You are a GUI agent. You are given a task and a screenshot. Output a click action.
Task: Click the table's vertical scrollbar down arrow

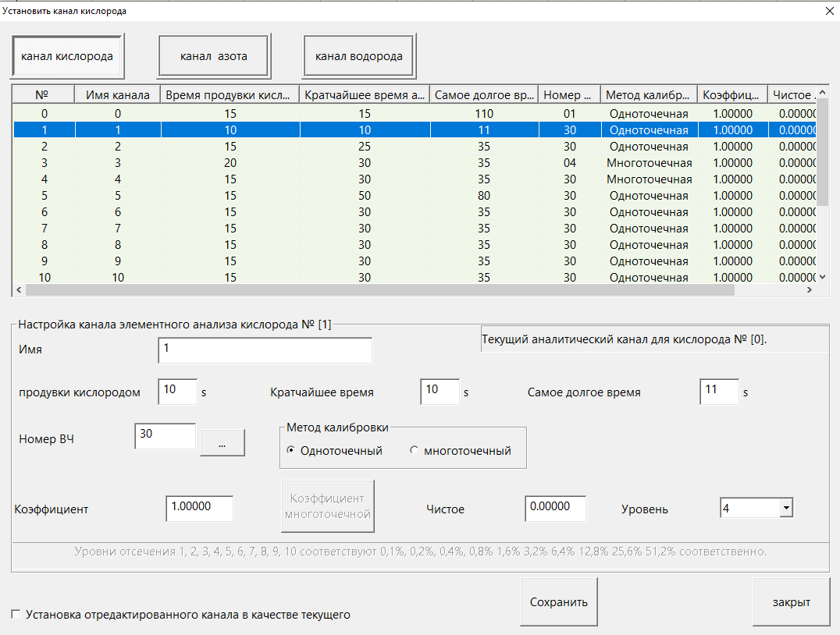coord(821,277)
